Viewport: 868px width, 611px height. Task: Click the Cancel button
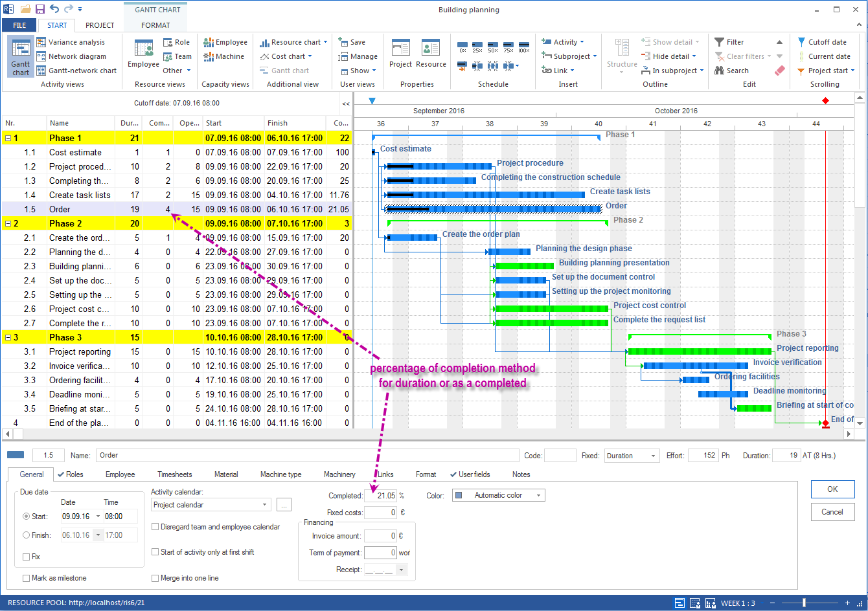click(x=832, y=512)
